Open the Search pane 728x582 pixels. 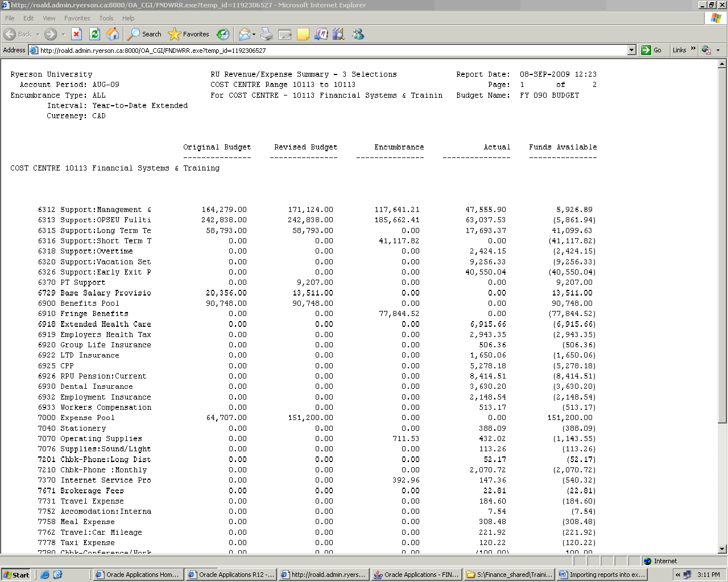144,34
